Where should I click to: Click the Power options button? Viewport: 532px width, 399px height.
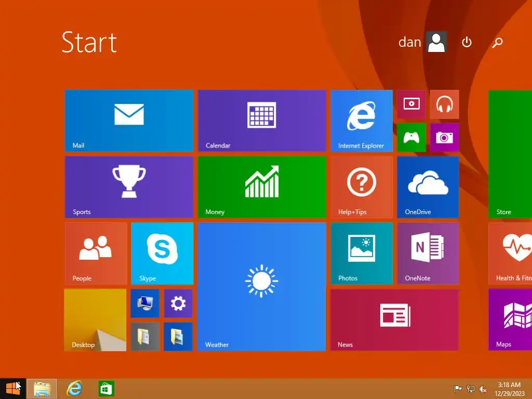467,42
